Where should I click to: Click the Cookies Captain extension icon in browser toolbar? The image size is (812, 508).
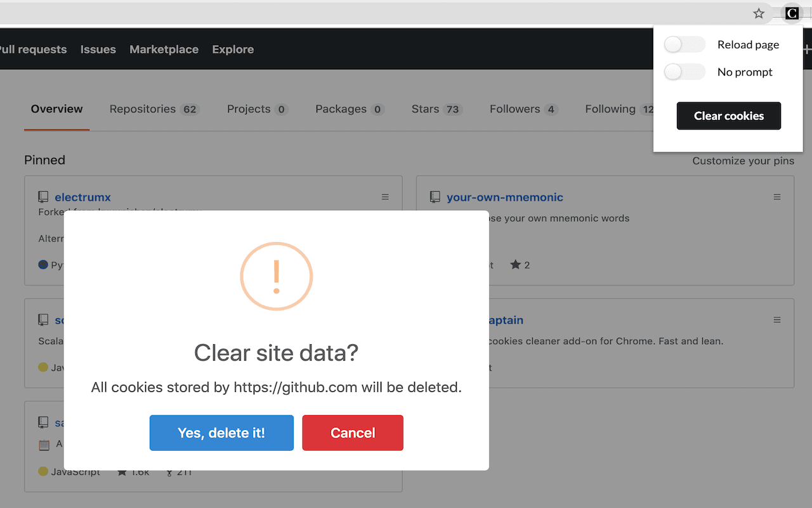tap(791, 13)
